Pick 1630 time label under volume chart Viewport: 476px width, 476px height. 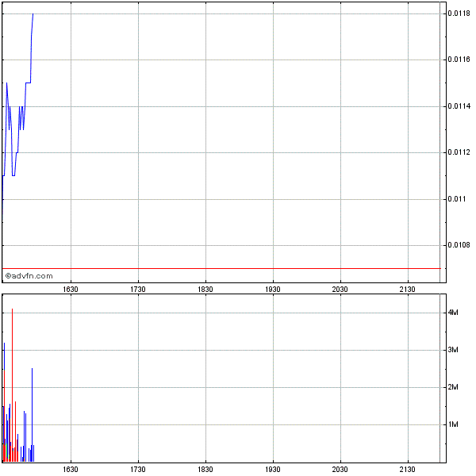click(71, 470)
